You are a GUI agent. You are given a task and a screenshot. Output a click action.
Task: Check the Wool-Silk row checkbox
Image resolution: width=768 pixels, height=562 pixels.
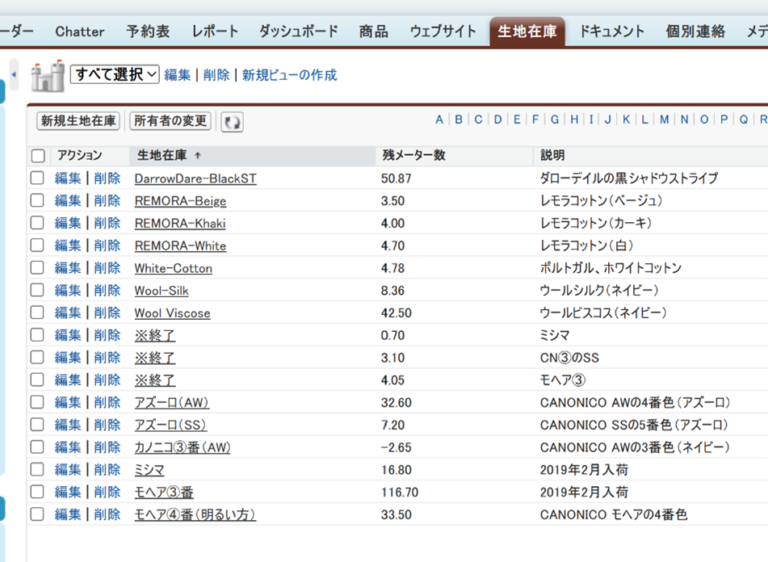pos(37,290)
